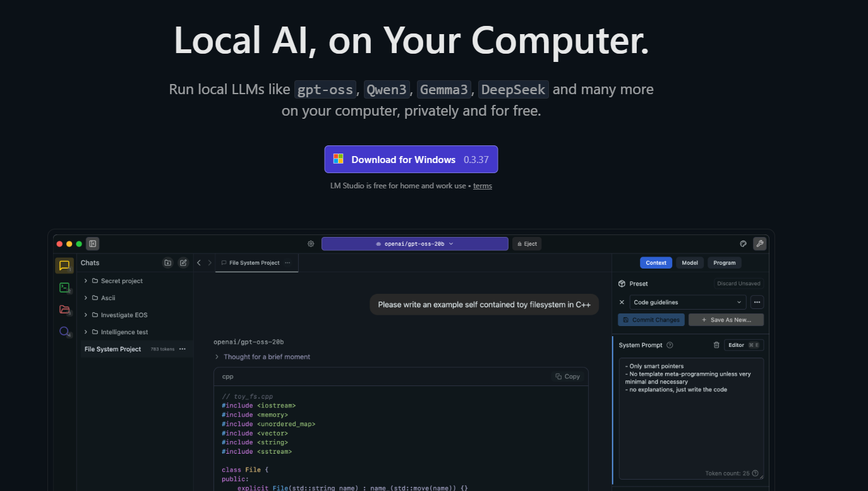Click the 783 tokens label

click(162, 349)
